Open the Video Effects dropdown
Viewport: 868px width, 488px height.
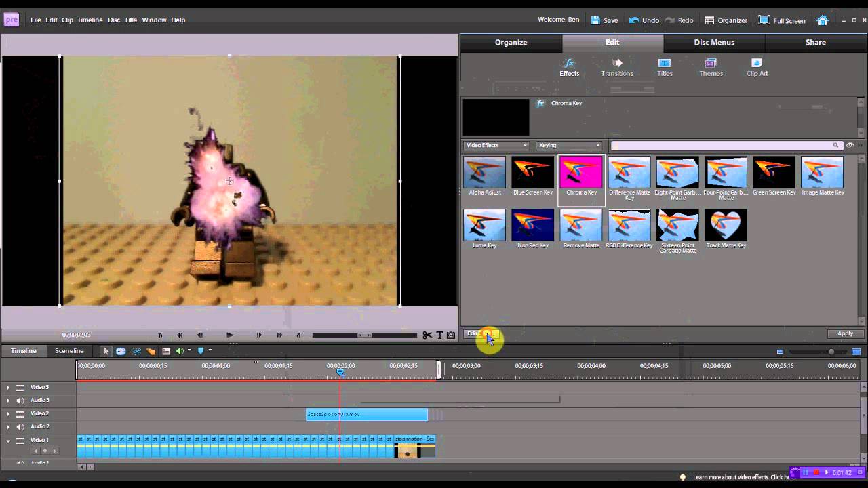click(496, 145)
